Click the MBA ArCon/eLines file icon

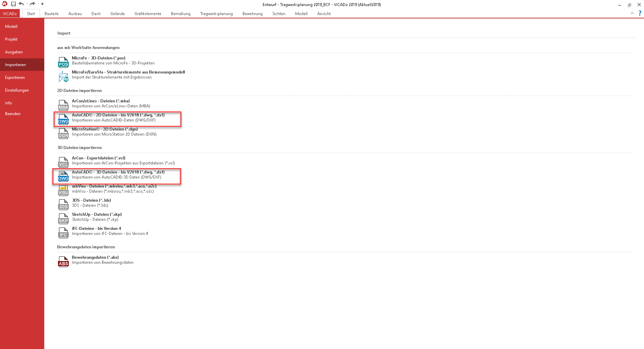click(63, 105)
